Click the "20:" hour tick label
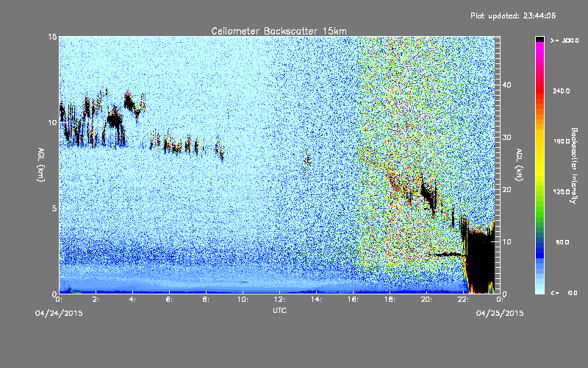588x368 pixels. click(426, 300)
